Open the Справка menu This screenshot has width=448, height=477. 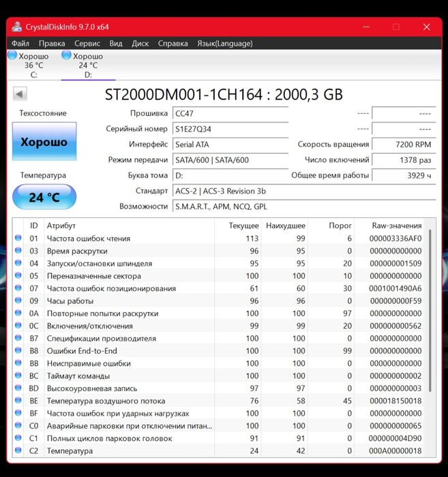point(173,44)
